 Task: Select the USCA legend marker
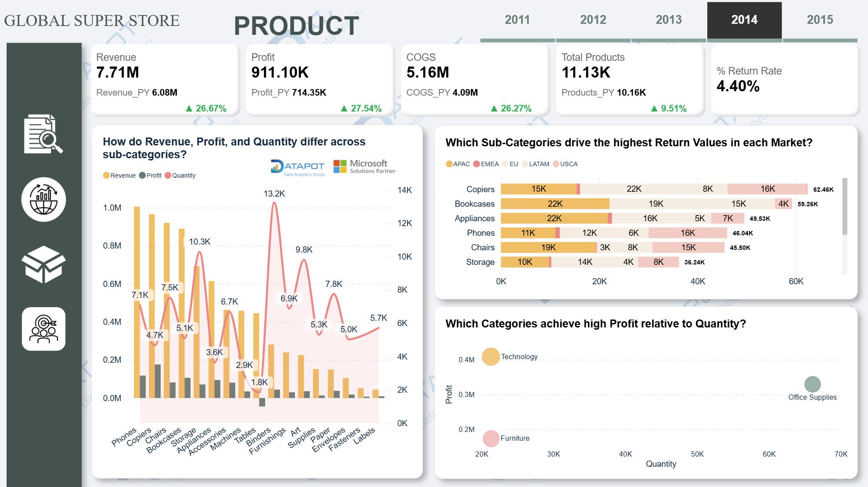point(556,164)
